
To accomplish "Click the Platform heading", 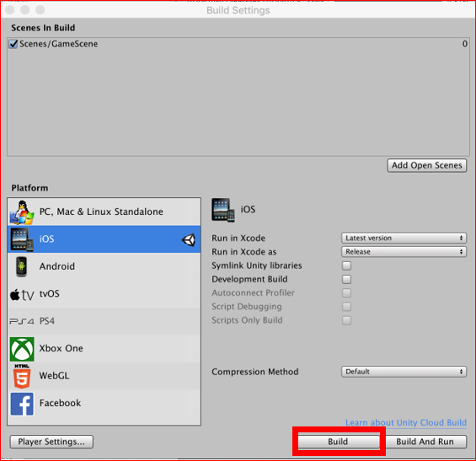I will click(x=29, y=188).
